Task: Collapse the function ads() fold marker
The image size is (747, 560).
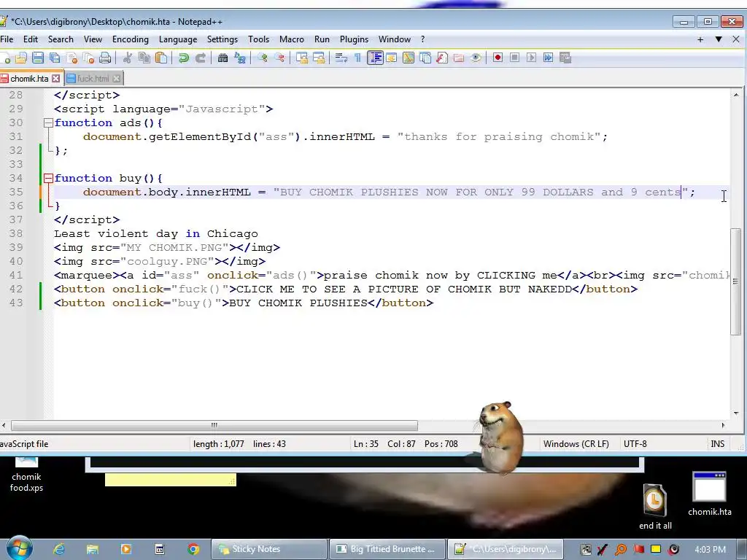Action: (x=48, y=122)
